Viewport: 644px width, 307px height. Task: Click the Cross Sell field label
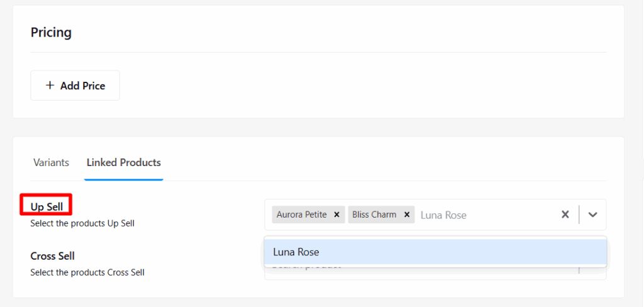52,256
